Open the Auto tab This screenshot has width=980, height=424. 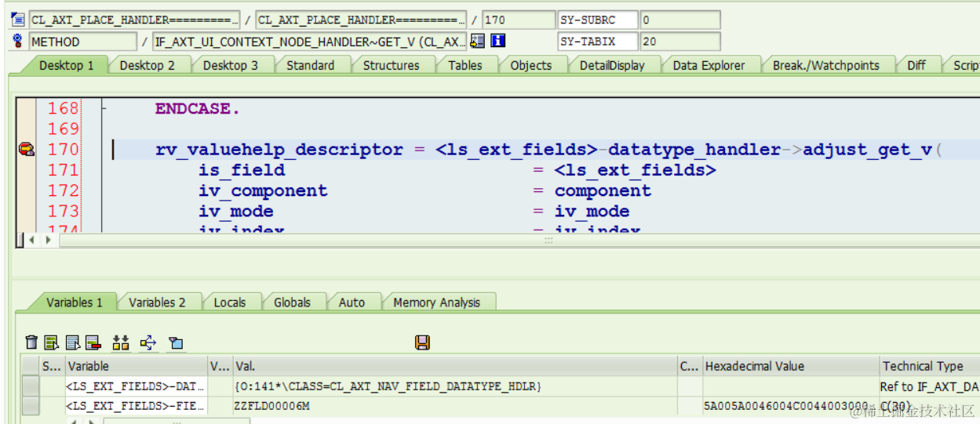point(352,303)
